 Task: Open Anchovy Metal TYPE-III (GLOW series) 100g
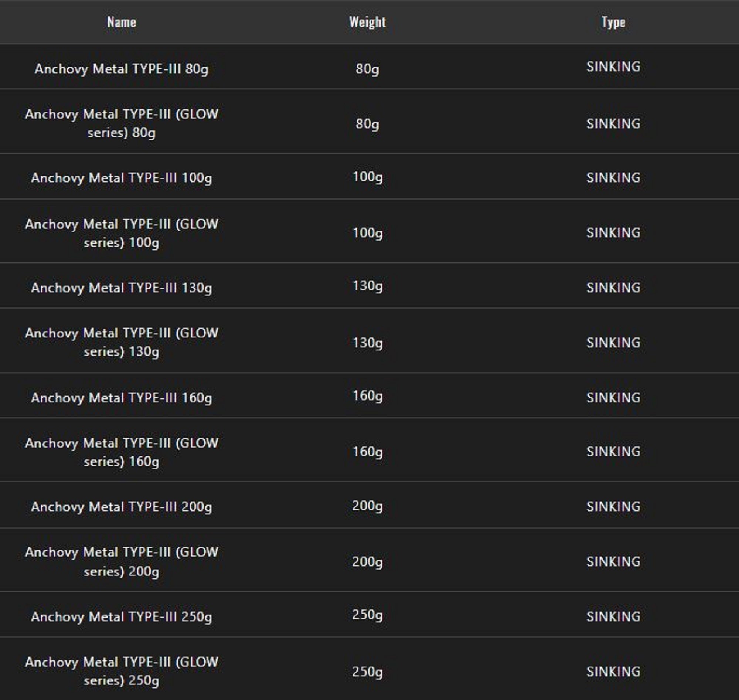[x=122, y=233]
